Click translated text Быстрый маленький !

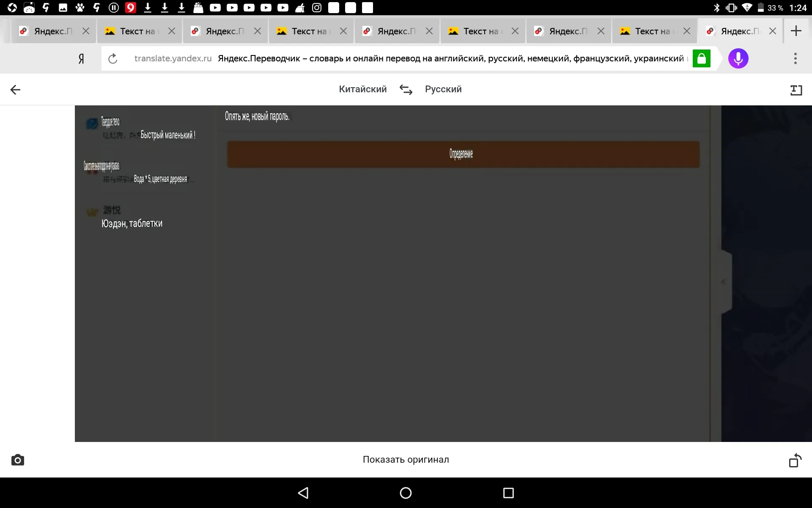tap(168, 135)
